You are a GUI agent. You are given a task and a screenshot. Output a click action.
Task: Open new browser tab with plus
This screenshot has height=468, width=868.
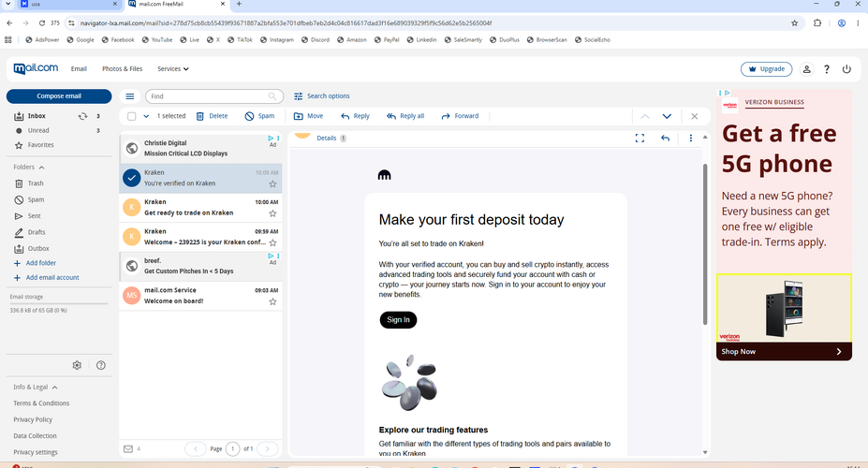point(239,4)
